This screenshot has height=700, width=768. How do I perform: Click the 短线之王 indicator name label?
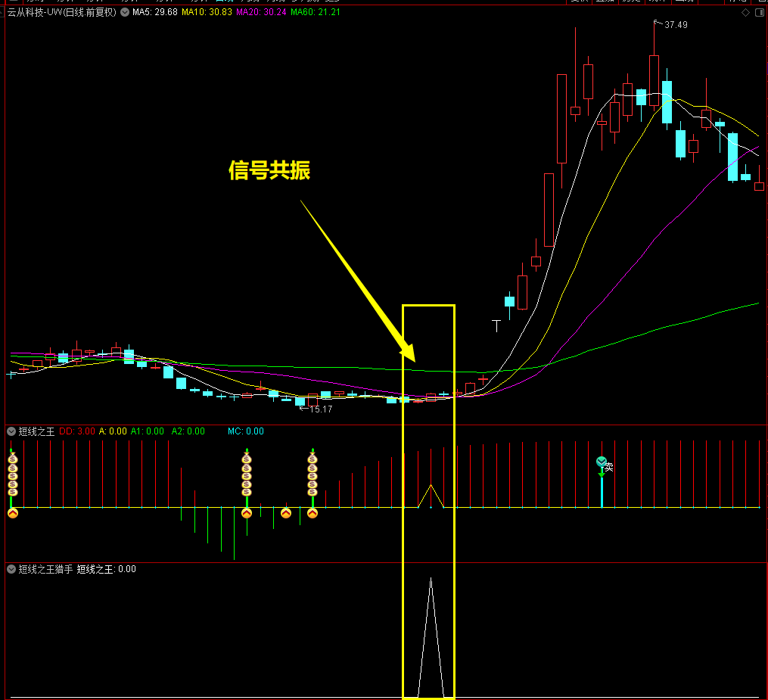[x=37, y=431]
